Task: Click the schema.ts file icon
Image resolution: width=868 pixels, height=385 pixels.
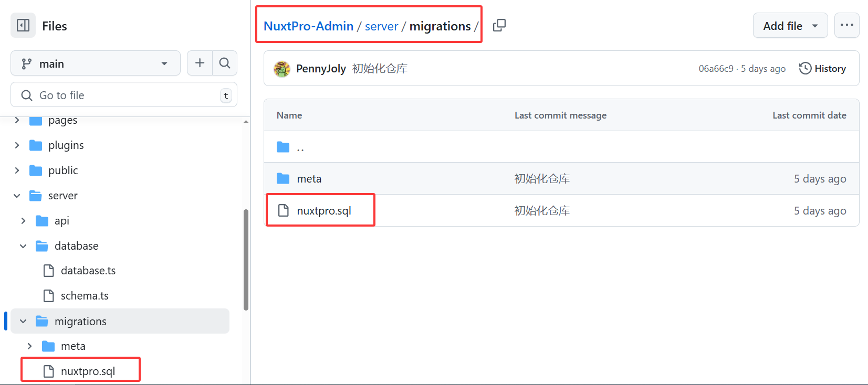Action: tap(49, 296)
